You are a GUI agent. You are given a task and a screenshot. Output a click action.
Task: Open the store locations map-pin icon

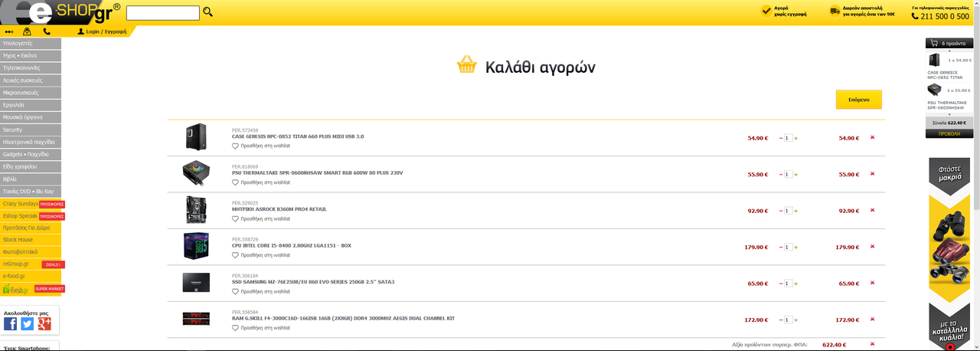point(28,31)
